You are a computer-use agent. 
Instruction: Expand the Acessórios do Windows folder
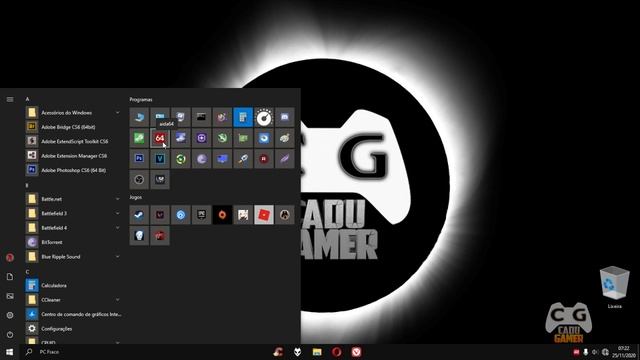pyautogui.click(x=73, y=113)
